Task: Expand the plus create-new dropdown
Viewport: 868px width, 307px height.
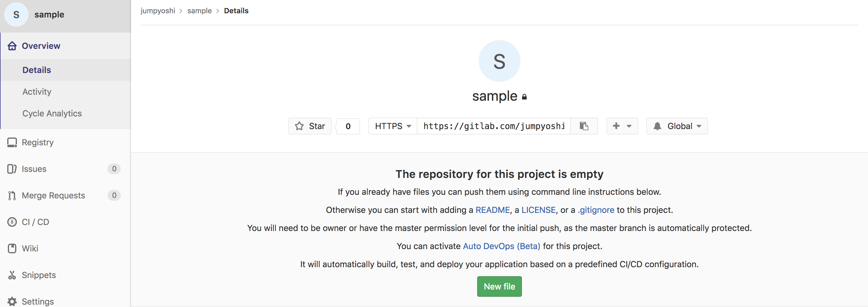Action: [x=622, y=126]
